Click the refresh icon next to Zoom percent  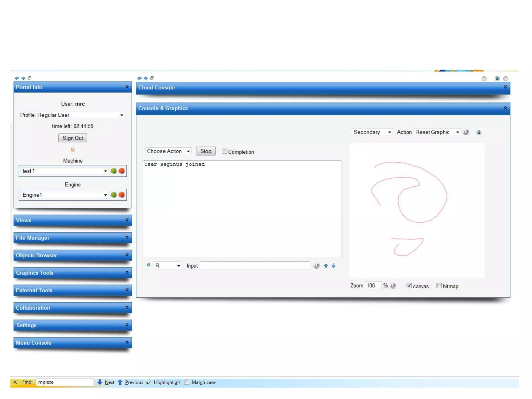point(393,286)
